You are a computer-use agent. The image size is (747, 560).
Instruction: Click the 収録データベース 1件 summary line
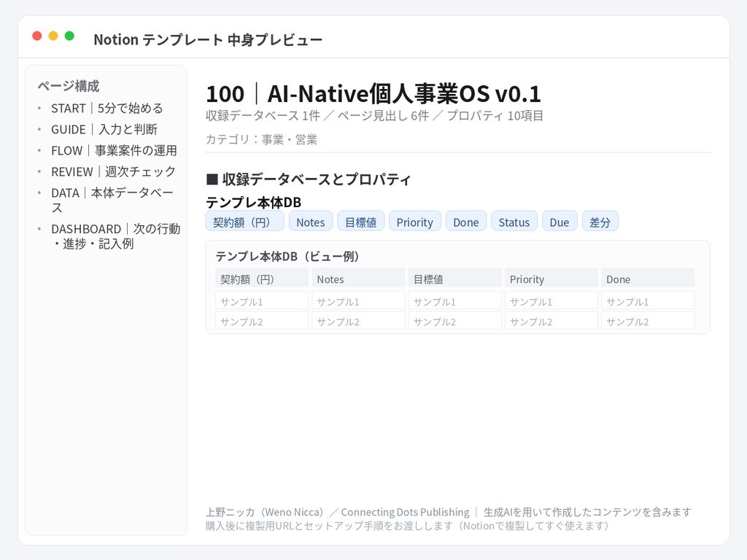(374, 116)
